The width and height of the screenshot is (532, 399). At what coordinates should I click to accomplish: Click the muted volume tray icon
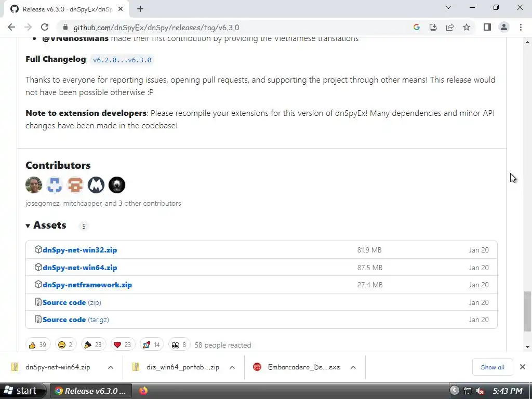[480, 391]
